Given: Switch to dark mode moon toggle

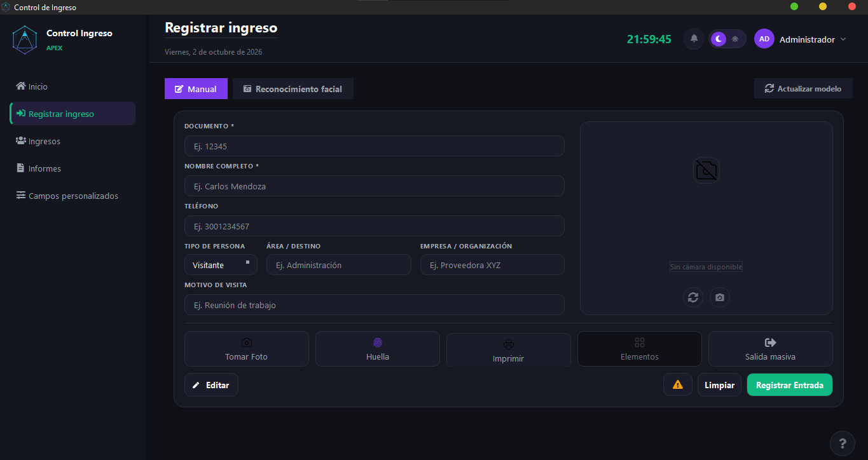Looking at the screenshot, I should pyautogui.click(x=719, y=39).
